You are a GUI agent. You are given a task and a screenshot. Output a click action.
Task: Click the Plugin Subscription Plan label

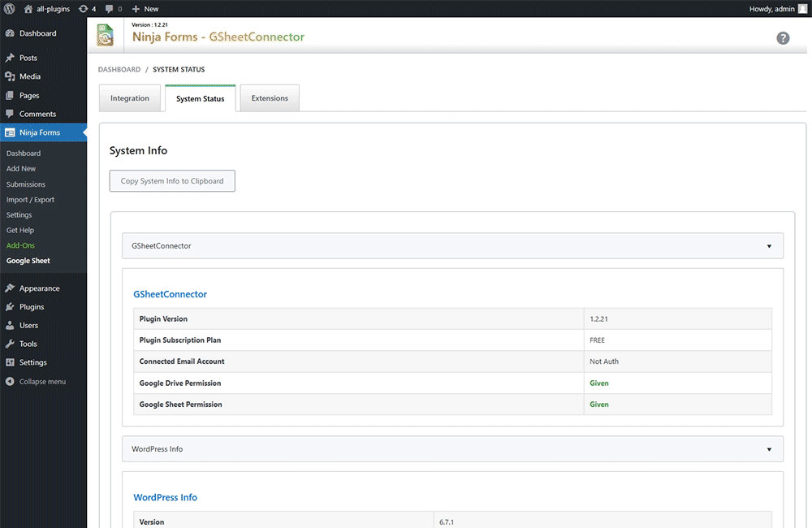tap(180, 340)
